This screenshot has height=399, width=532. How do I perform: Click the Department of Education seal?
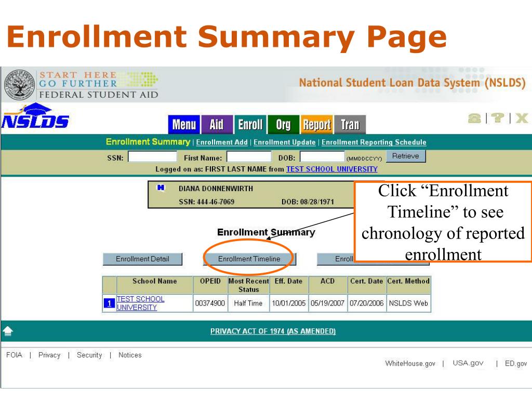click(x=19, y=85)
